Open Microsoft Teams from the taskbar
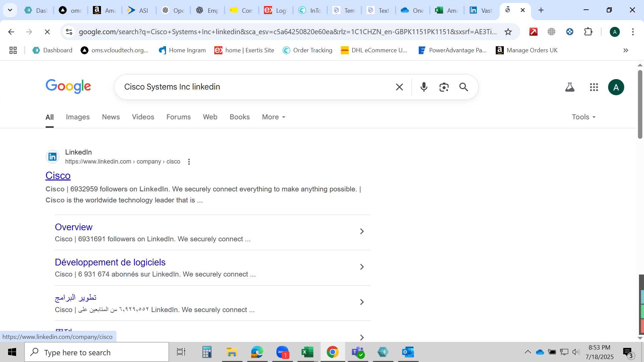The width and height of the screenshot is (644, 362). click(x=358, y=352)
